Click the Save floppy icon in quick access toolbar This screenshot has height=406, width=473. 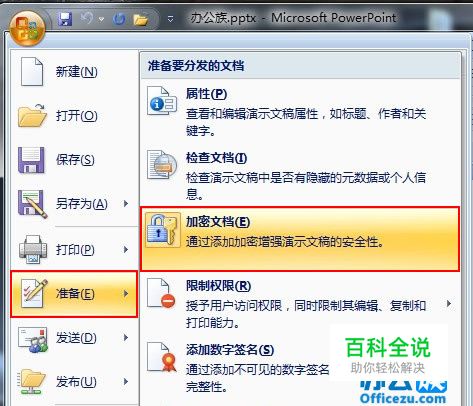(65, 19)
